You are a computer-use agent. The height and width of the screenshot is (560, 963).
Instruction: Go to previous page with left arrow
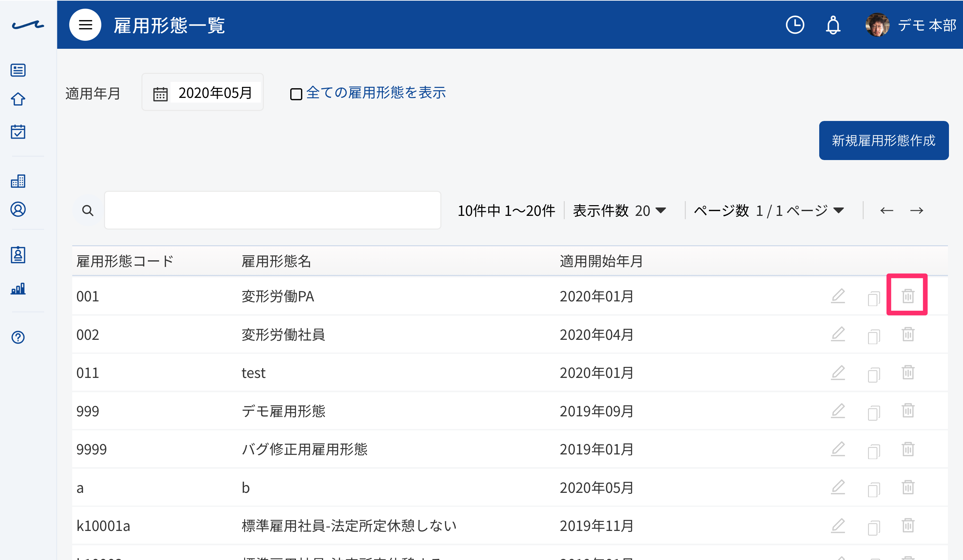click(x=886, y=211)
